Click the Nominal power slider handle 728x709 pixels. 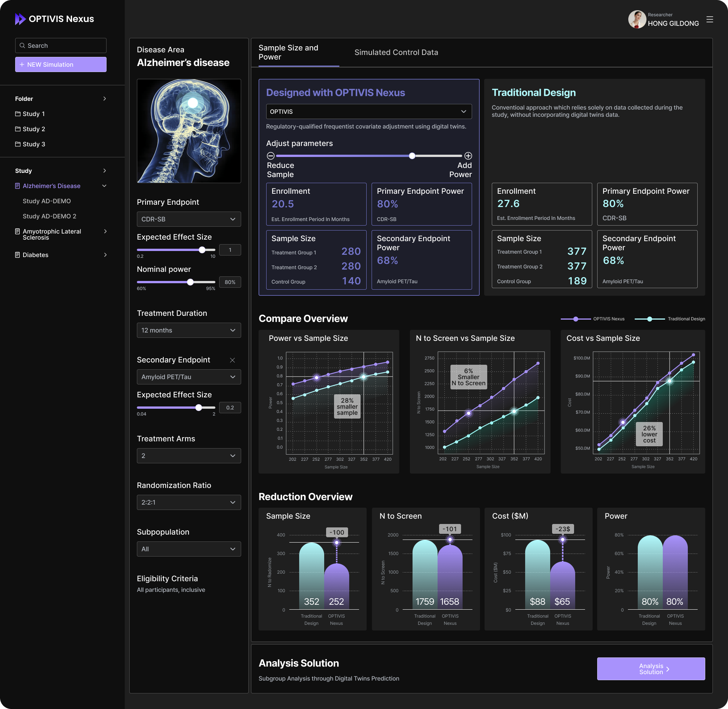tap(190, 282)
